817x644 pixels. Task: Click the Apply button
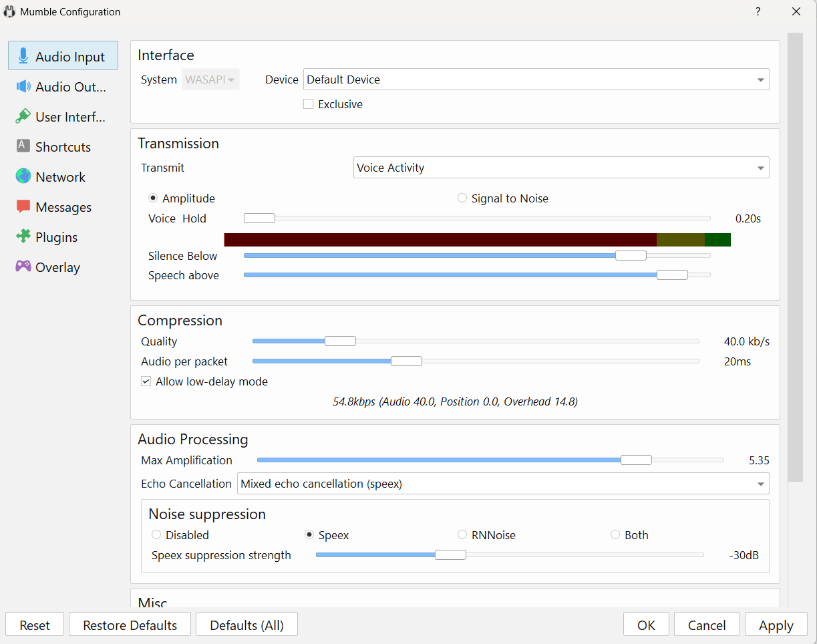pyautogui.click(x=776, y=625)
